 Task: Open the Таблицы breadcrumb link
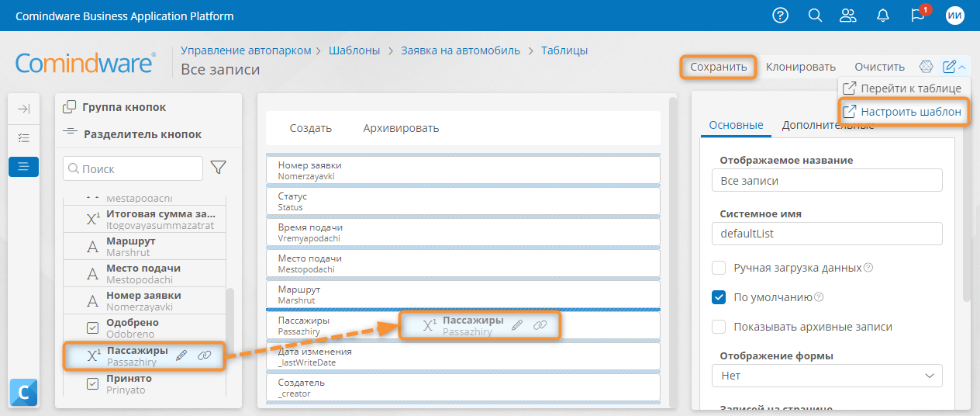(564, 50)
